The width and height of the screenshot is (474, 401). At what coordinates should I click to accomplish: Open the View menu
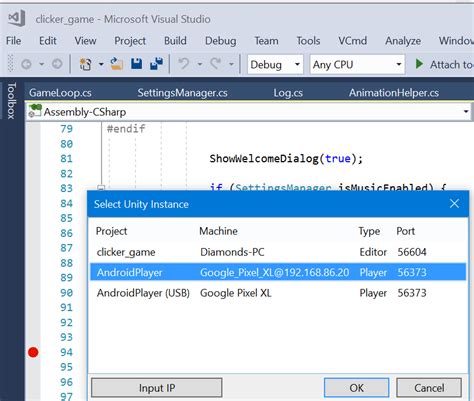[x=85, y=41]
